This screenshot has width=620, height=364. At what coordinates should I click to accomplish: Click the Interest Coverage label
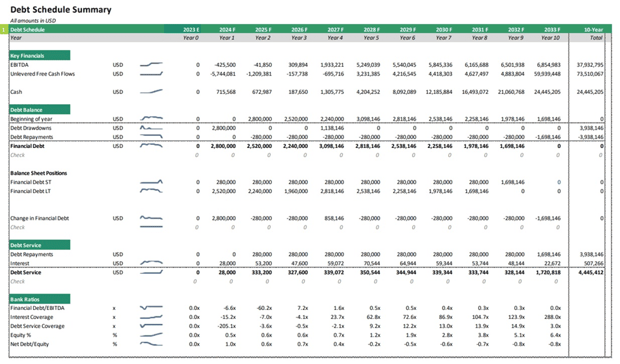(32, 317)
